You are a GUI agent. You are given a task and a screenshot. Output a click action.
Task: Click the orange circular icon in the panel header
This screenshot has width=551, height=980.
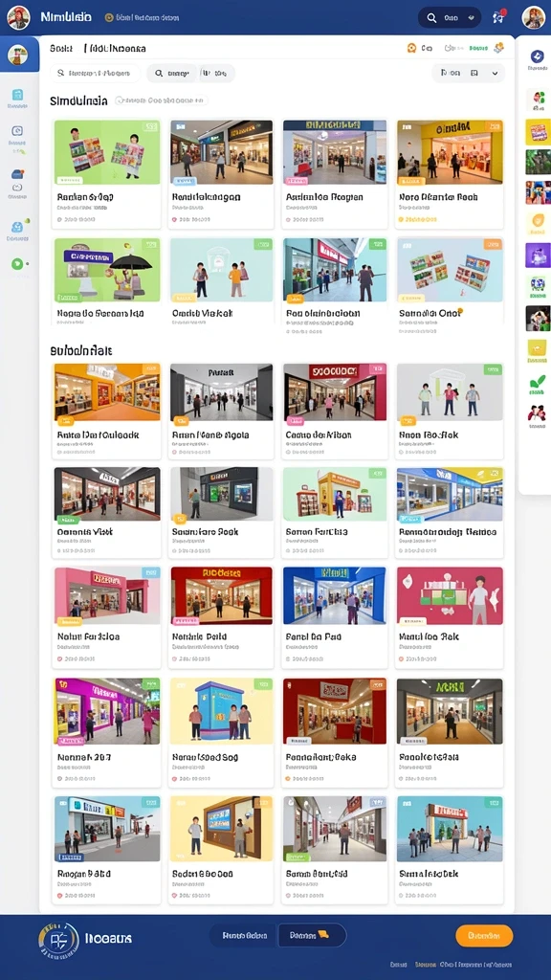point(411,48)
